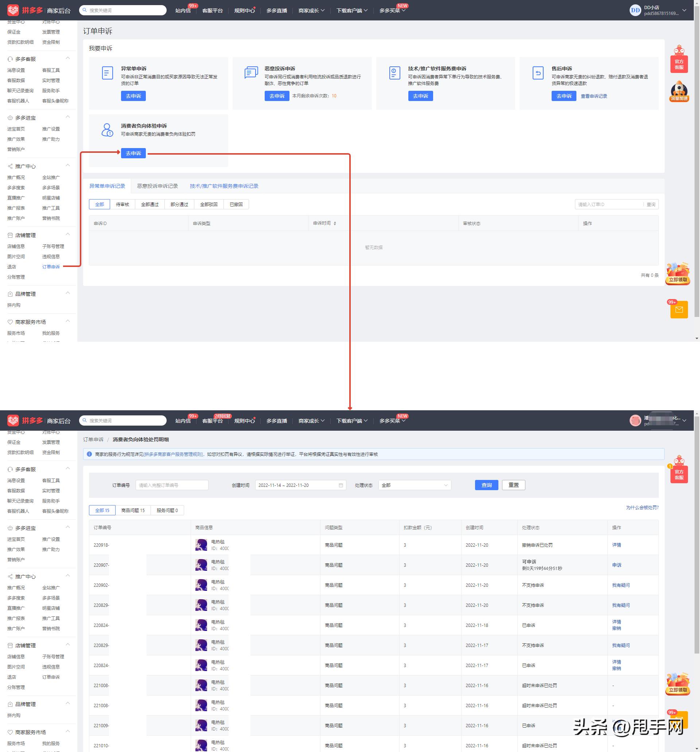Click the 创建时间 date range picker
Viewport: 700px width, 752px height.
tap(300, 485)
